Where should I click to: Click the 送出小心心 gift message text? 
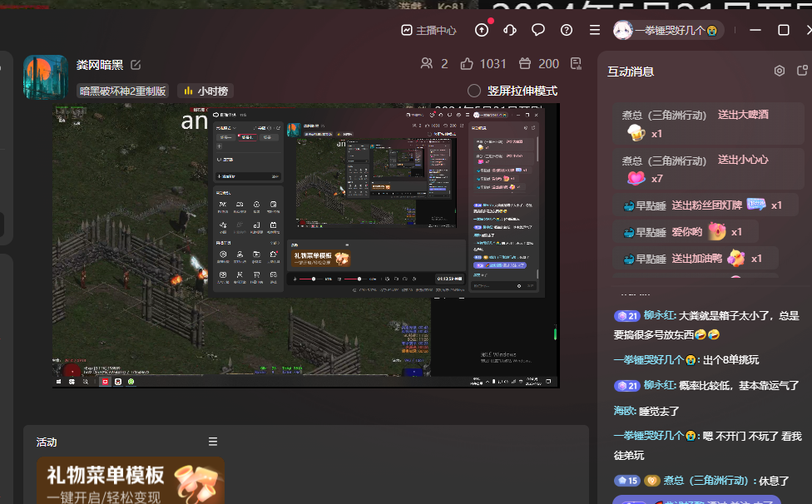743,160
